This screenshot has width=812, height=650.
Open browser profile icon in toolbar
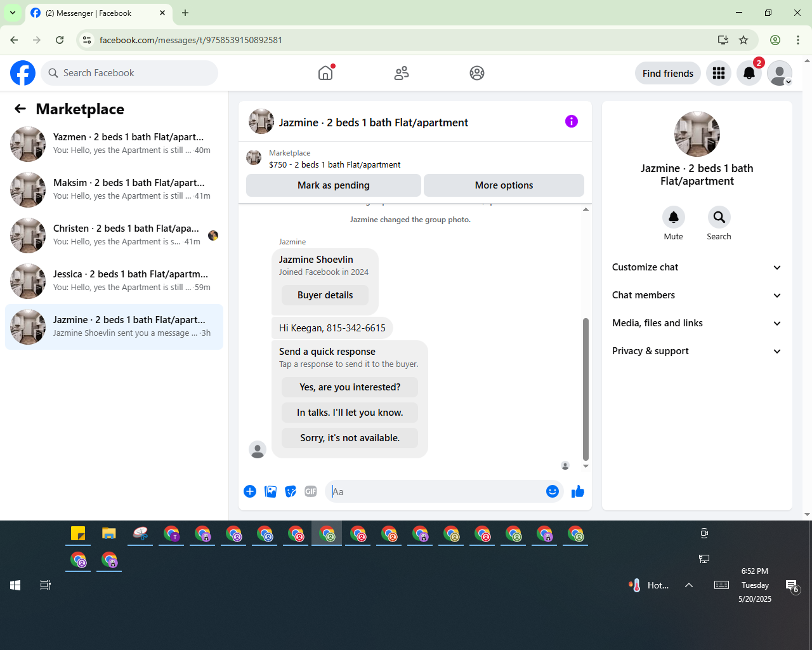pos(775,40)
